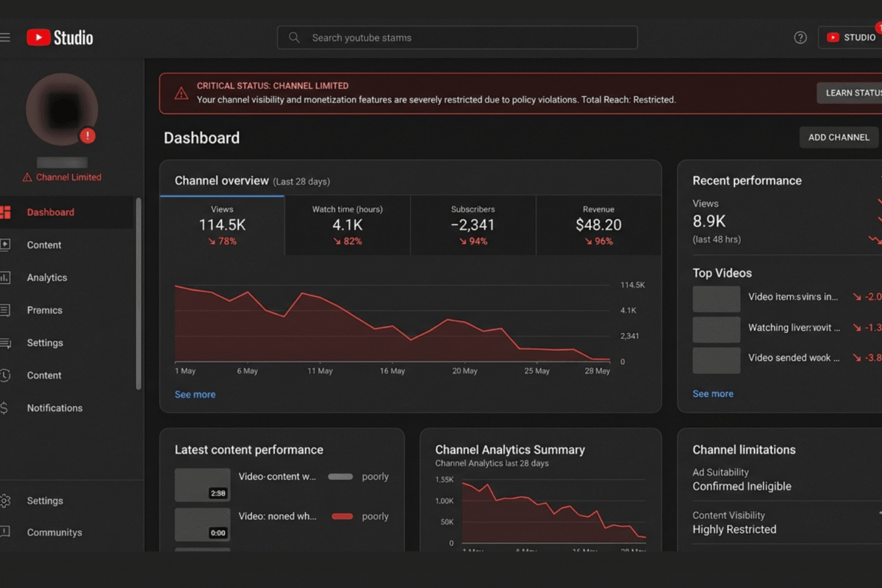Click the Dashboard grid icon in sidebar
882x588 pixels.
click(5, 212)
